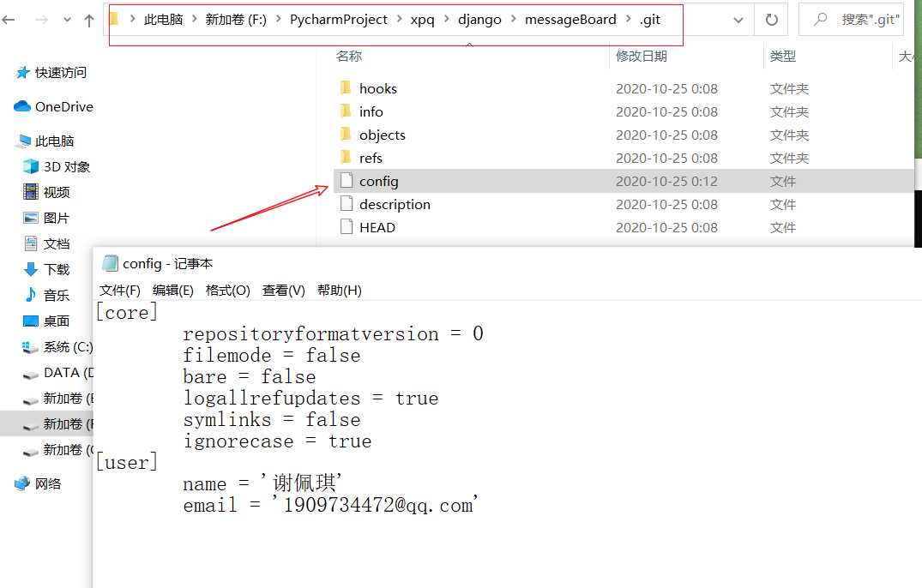The image size is (922, 588).
Task: Open 查看(V) menu in Notepad
Action: coord(283,291)
